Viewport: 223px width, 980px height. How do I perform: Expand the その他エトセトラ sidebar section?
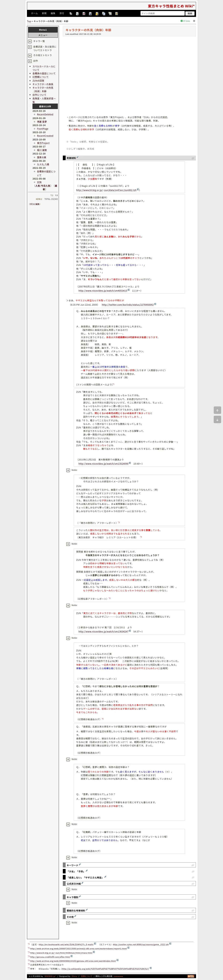tap(30, 55)
